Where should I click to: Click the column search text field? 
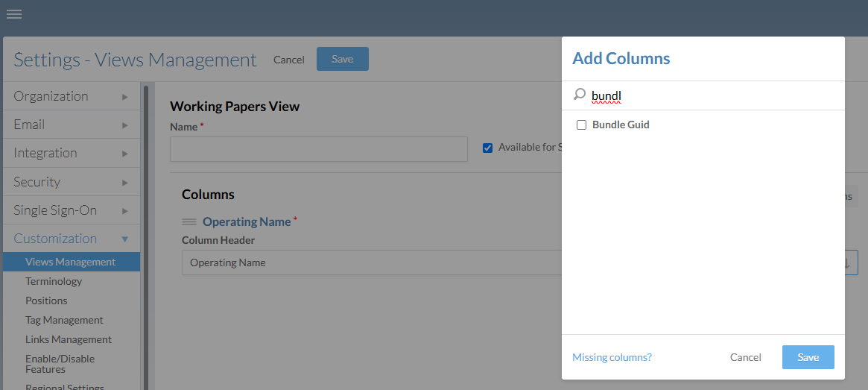712,95
